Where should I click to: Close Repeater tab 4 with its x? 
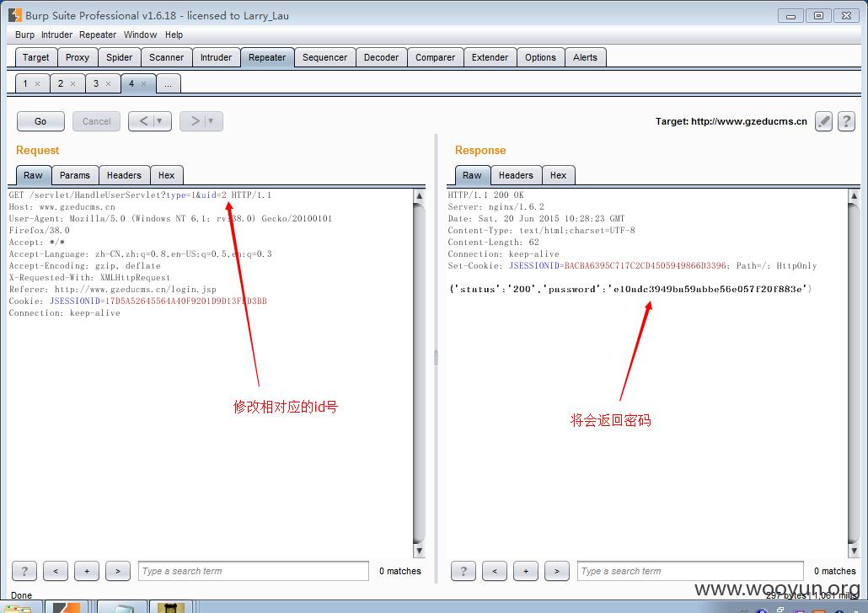(x=143, y=83)
